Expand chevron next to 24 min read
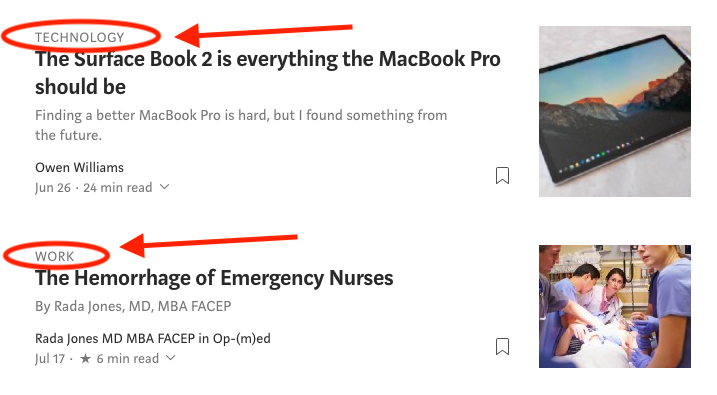The width and height of the screenshot is (717, 395). pos(165,187)
